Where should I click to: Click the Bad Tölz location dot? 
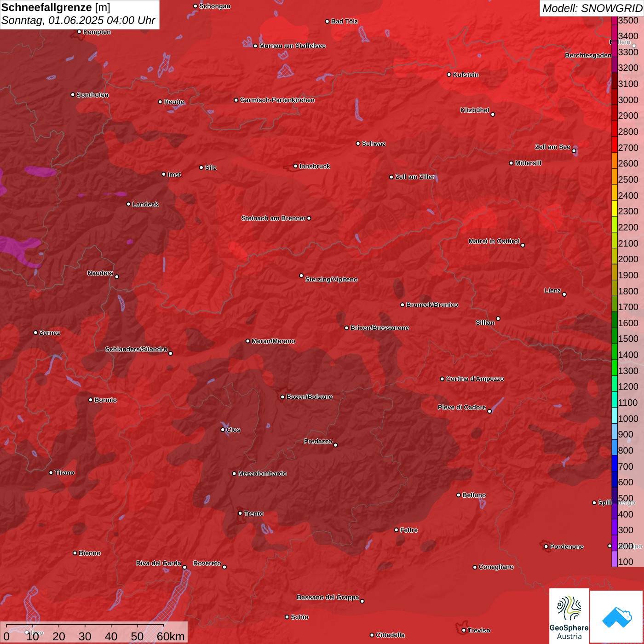pyautogui.click(x=328, y=22)
